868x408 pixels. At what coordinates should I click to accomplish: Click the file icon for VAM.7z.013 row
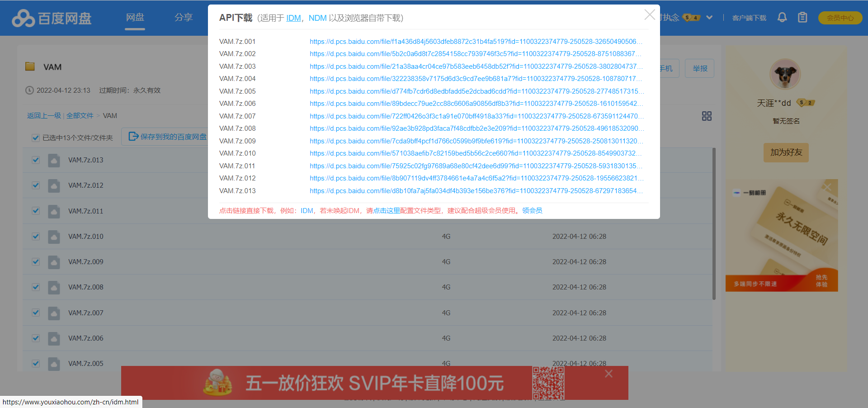(x=54, y=160)
